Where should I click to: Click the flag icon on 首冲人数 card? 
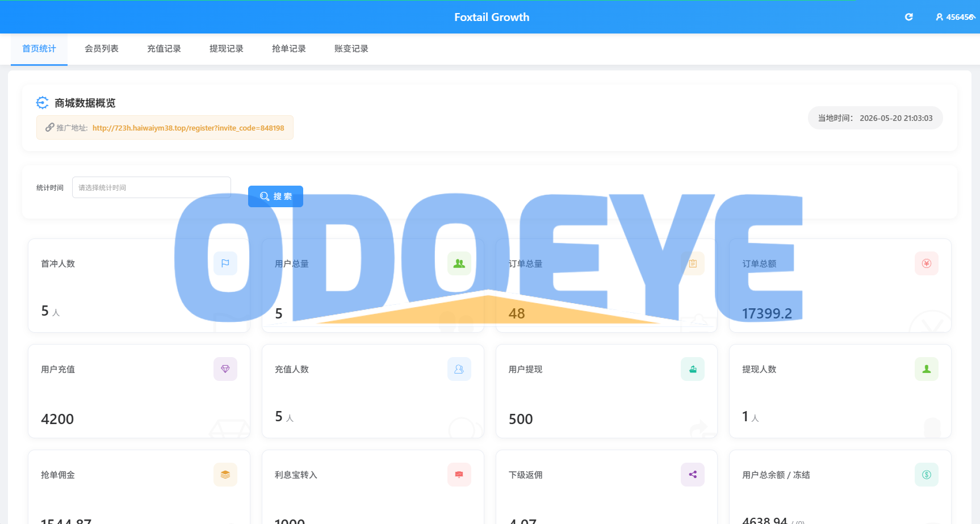[225, 263]
